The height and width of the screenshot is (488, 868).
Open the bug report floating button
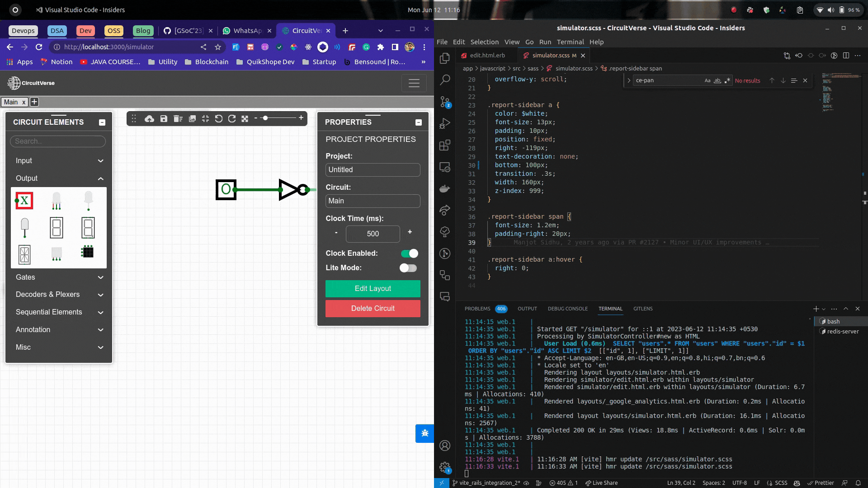(425, 433)
